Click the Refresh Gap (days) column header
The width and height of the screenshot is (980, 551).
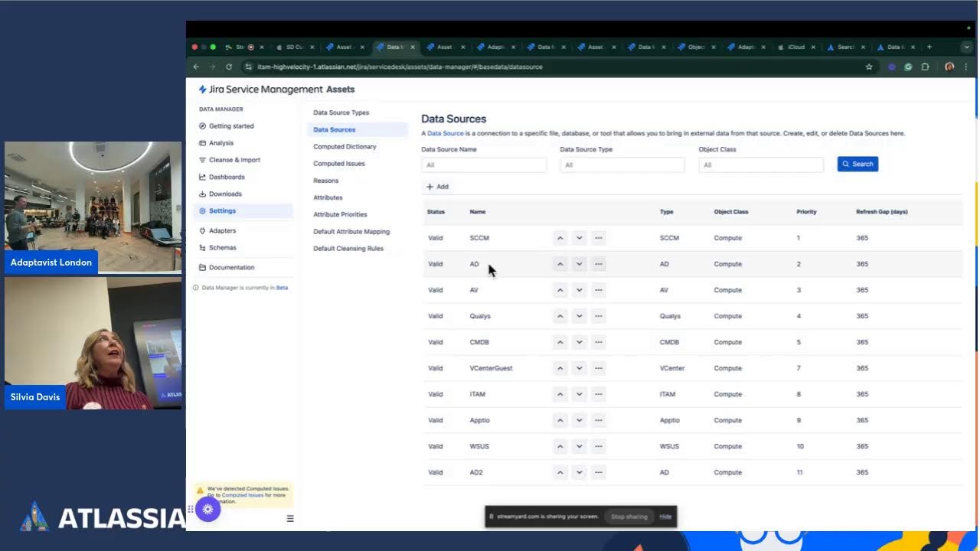pos(882,212)
